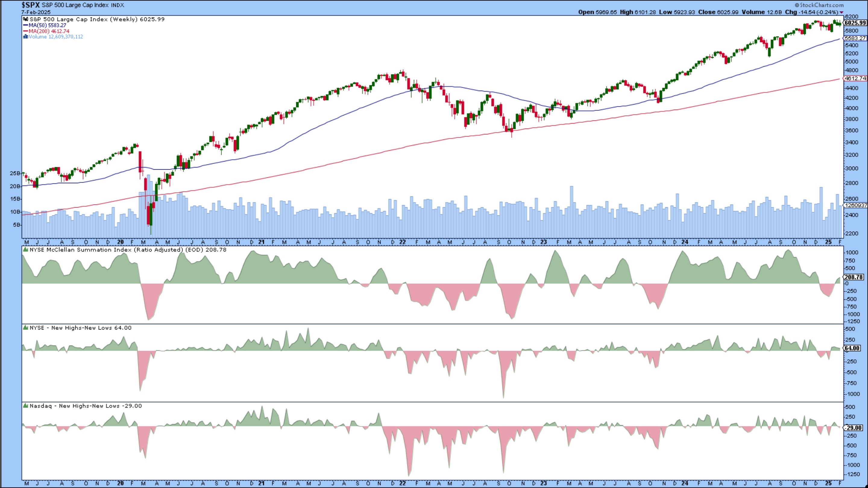The width and height of the screenshot is (868, 488).
Task: Click the candlestick icon beside S&P 500 legend
Action: (26, 20)
